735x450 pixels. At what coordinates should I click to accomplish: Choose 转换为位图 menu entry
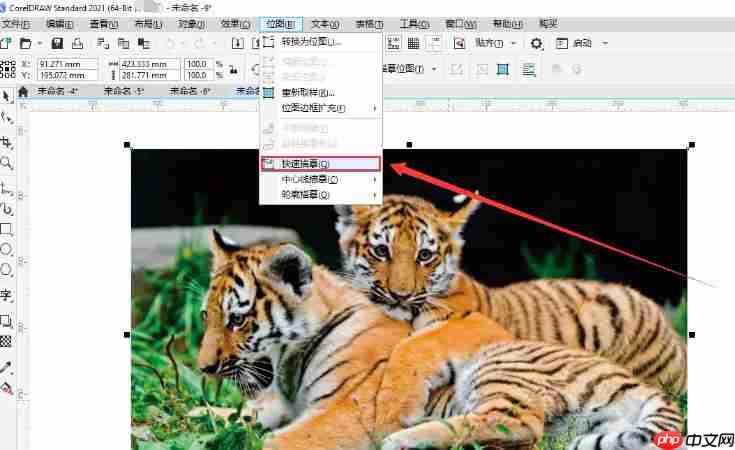pyautogui.click(x=322, y=42)
